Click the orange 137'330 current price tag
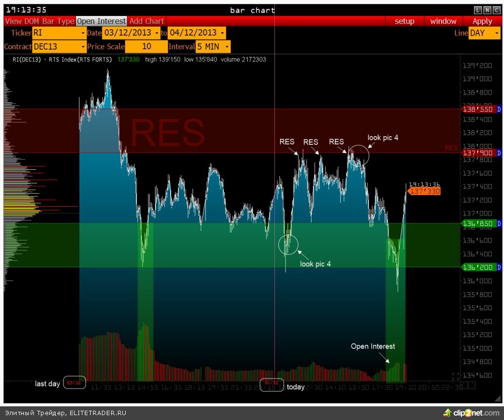504x420 pixels. (425, 192)
